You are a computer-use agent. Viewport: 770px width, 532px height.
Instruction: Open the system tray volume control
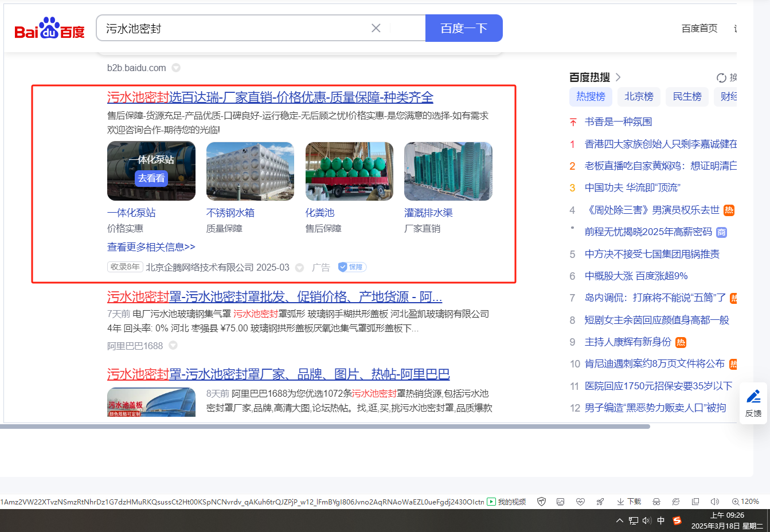tap(647, 521)
